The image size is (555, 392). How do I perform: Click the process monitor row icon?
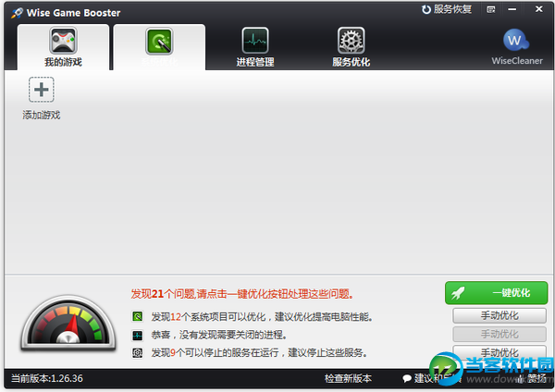[x=137, y=335]
